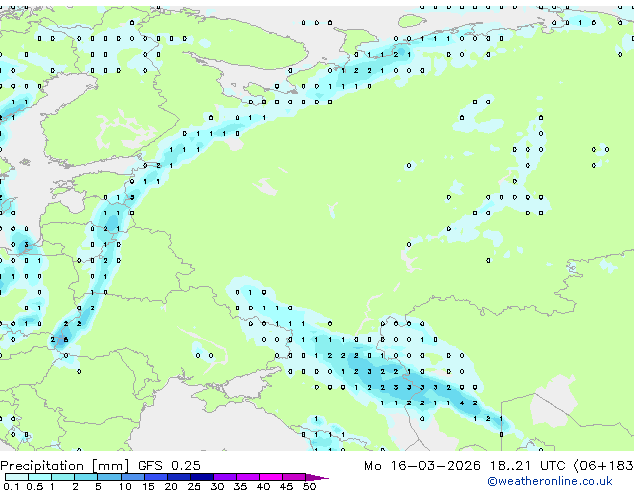Click the '18..21 UTC' time text
Viewport: 634px width, 490px height.
point(527,465)
